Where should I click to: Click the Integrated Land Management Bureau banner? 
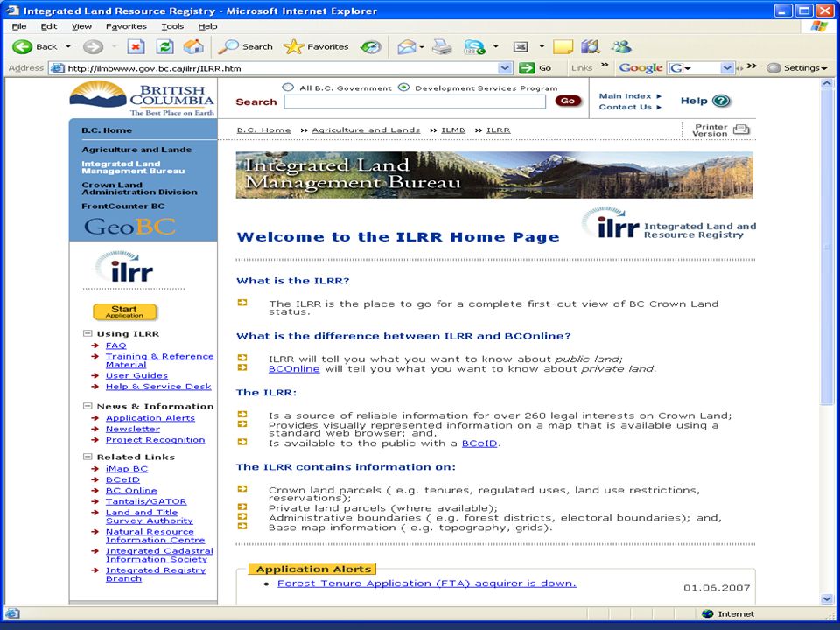pyautogui.click(x=494, y=175)
